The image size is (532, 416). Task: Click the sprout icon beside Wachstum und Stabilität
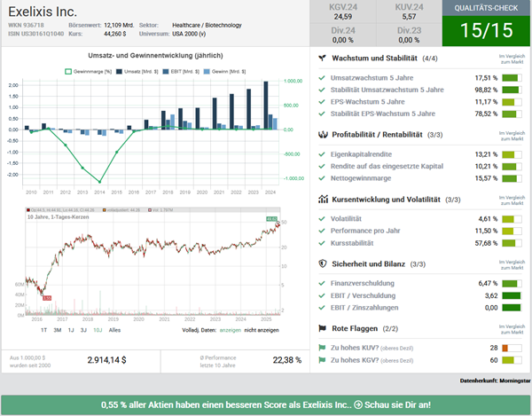pyautogui.click(x=322, y=58)
